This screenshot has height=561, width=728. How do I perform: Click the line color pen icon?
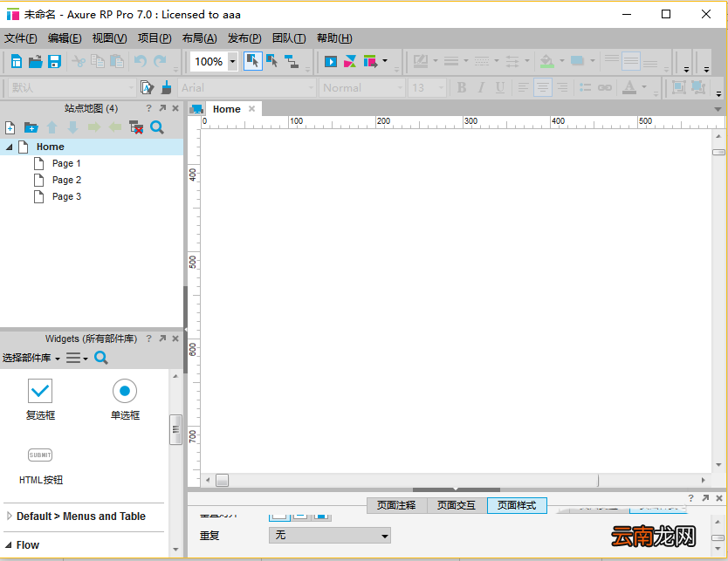[421, 61]
